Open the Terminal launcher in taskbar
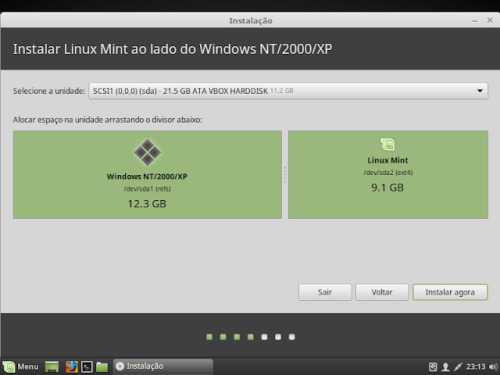 coord(87,367)
